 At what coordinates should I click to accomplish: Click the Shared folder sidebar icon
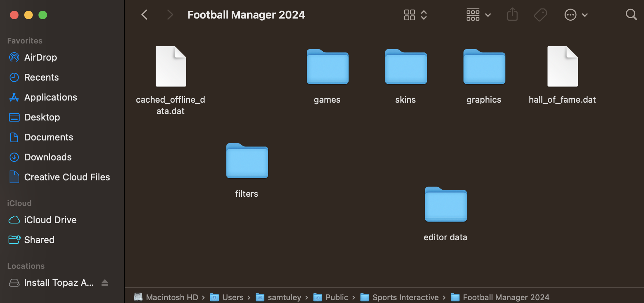tap(14, 240)
